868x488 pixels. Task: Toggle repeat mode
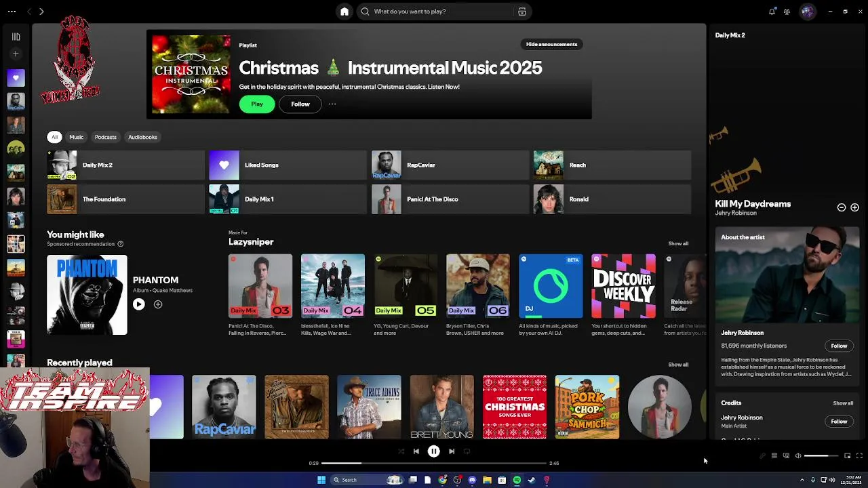point(467,451)
